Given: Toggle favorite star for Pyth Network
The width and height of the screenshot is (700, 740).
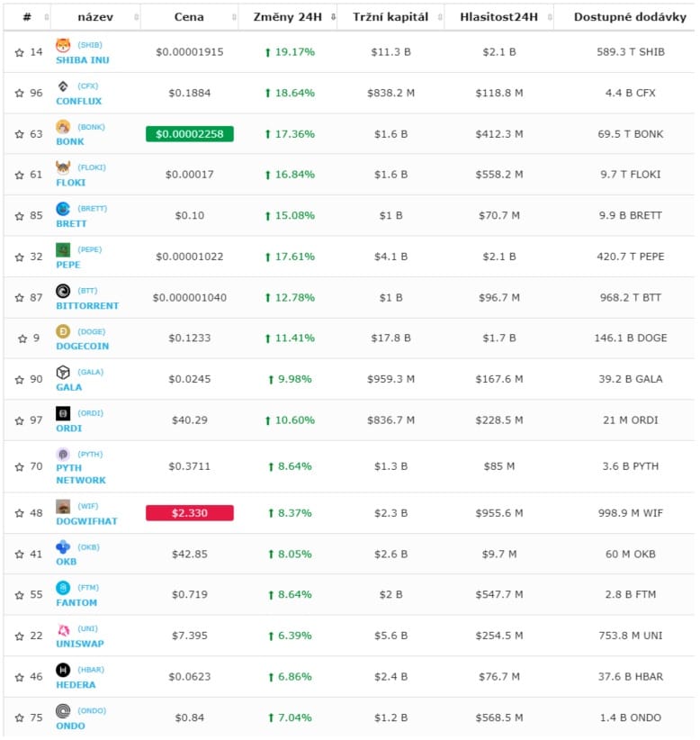Looking at the screenshot, I should [x=19, y=467].
